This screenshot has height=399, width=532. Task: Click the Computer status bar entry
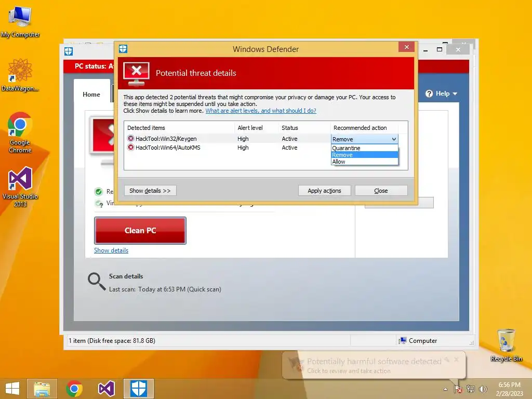pyautogui.click(x=418, y=341)
